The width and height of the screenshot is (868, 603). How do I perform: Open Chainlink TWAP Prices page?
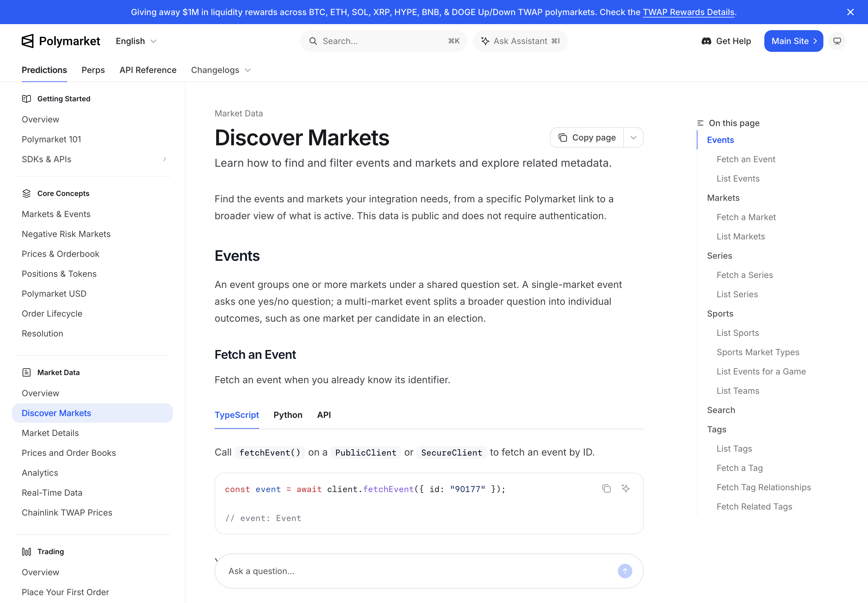[x=67, y=513]
